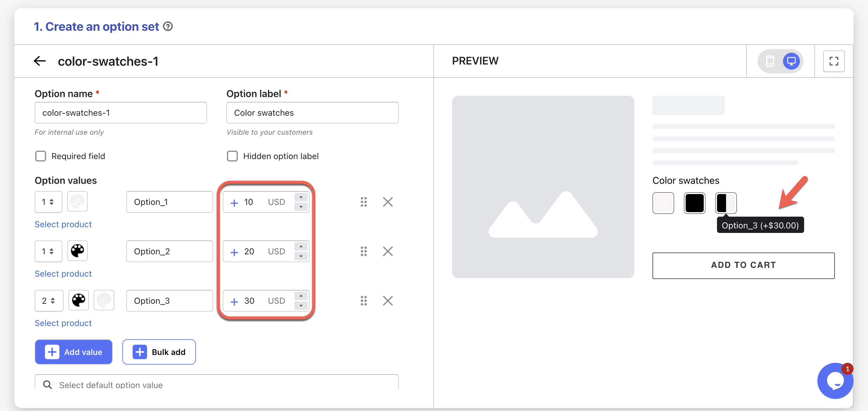This screenshot has height=411, width=868.
Task: Select the black swatch in preview
Action: click(x=694, y=203)
